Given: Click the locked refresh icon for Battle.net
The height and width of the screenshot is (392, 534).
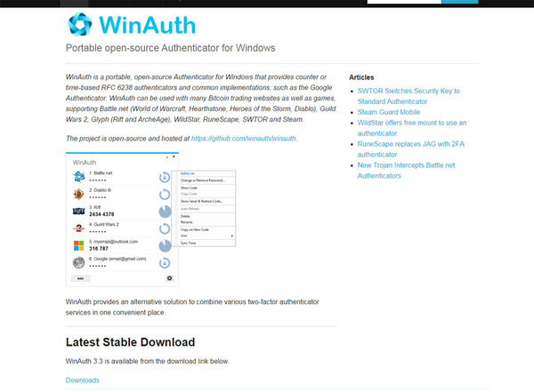Looking at the screenshot, I should pyautogui.click(x=165, y=177).
